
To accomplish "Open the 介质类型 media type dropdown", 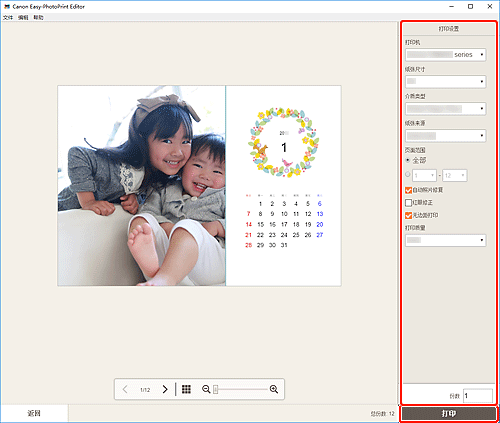I will 446,109.
